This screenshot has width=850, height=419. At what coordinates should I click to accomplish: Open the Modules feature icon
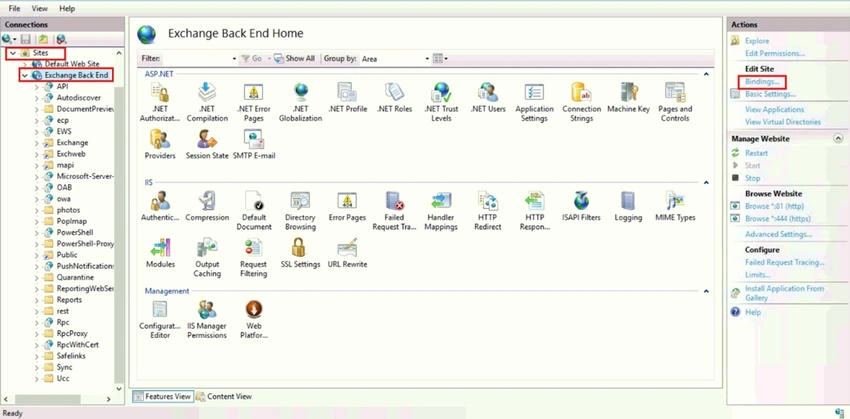[x=160, y=248]
